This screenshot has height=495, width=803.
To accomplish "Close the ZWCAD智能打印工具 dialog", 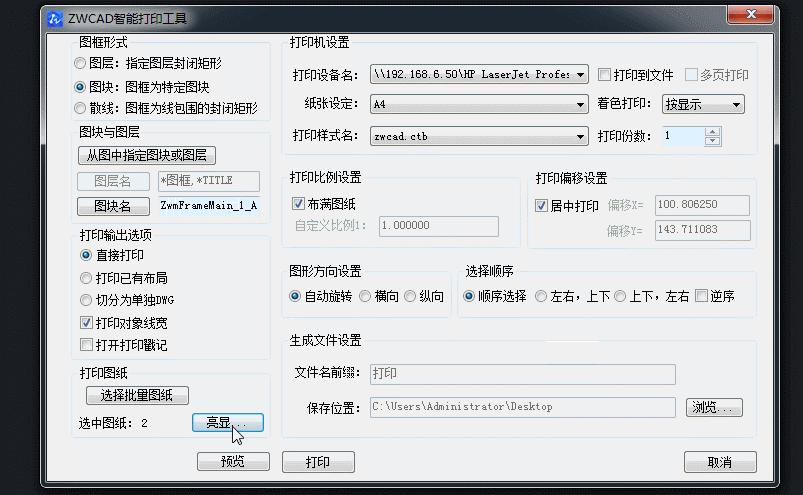I will point(750,14).
